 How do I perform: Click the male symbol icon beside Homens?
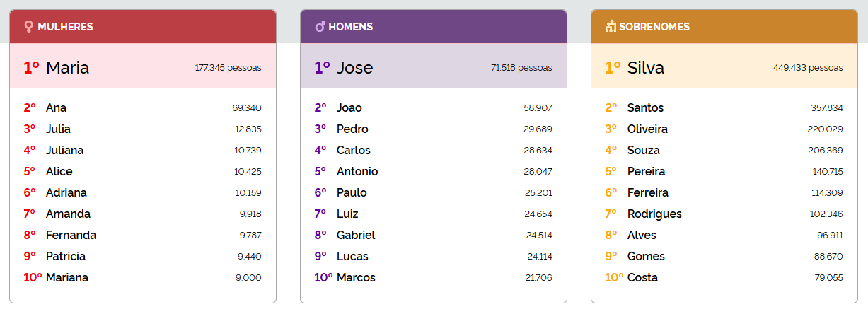click(x=320, y=27)
